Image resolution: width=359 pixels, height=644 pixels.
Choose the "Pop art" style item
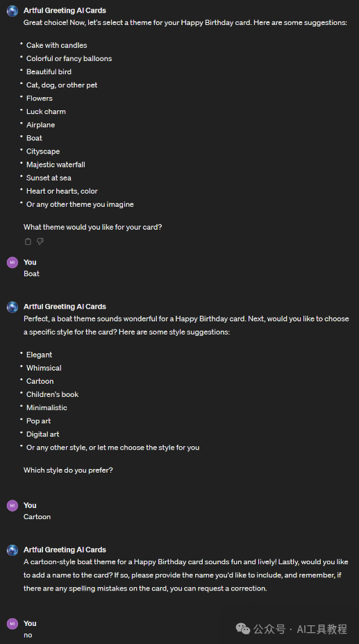pyautogui.click(x=39, y=421)
